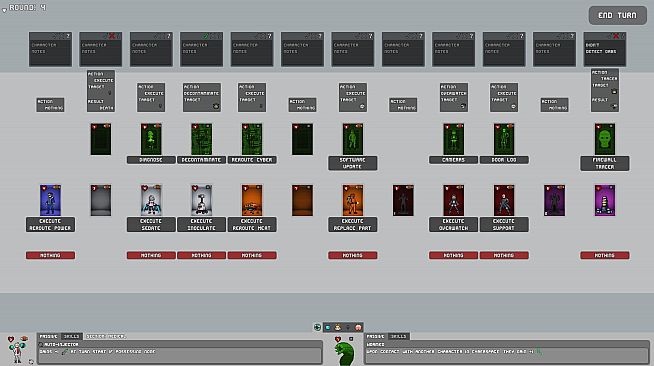Edit character notes field above Door Log
Image resolution: width=654 pixels, height=366 pixels.
click(504, 53)
